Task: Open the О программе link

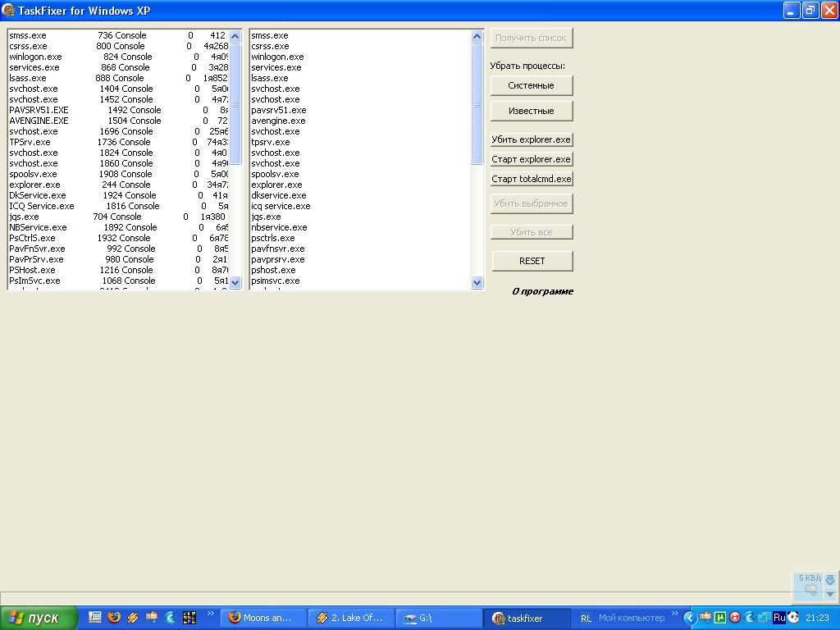Action: [542, 291]
